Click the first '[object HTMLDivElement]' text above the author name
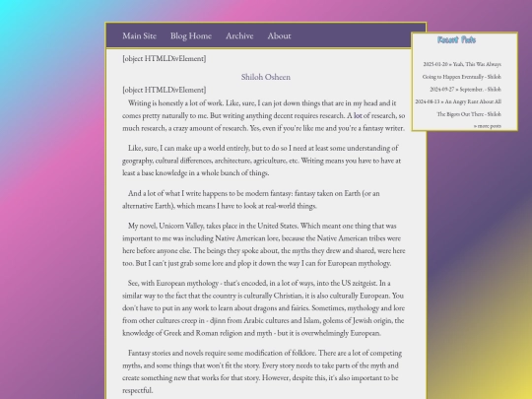Viewport: 532px width, 399px height. [x=165, y=58]
